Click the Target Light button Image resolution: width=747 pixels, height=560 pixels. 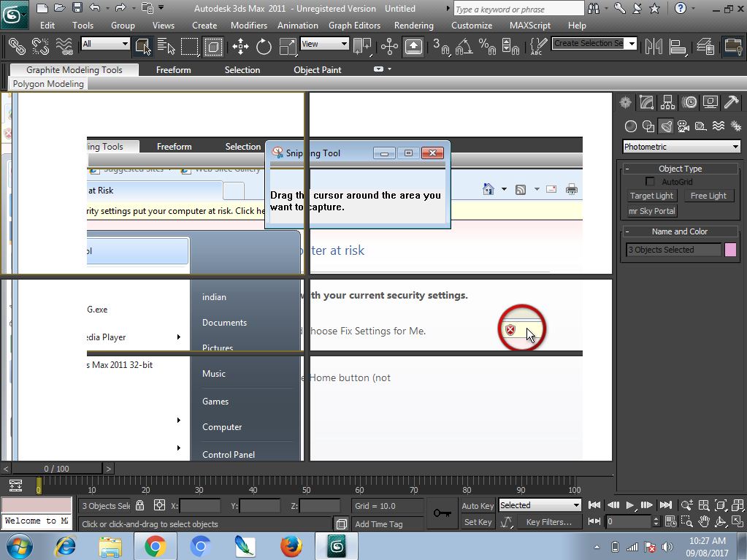(651, 196)
